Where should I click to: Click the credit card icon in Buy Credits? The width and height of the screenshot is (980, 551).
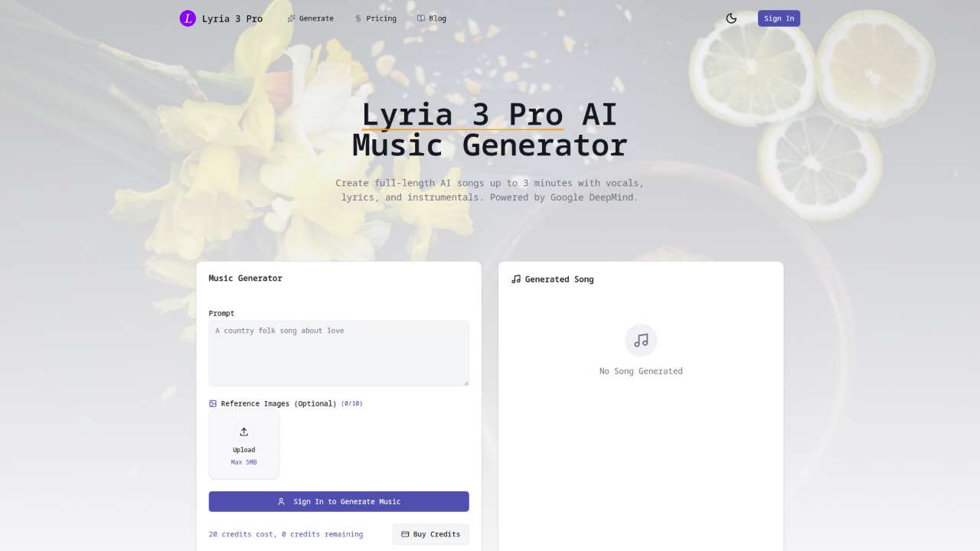click(x=405, y=534)
